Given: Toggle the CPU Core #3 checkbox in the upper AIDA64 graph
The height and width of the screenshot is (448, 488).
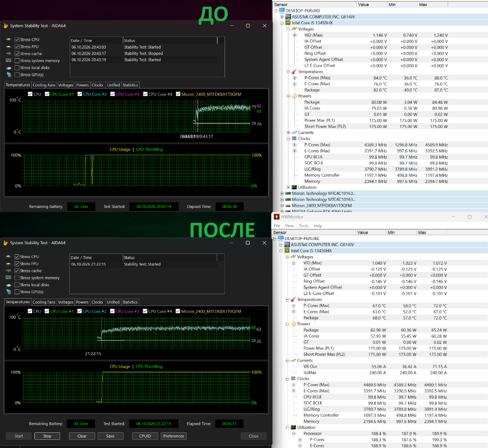Looking at the screenshot, I should pyautogui.click(x=113, y=94).
